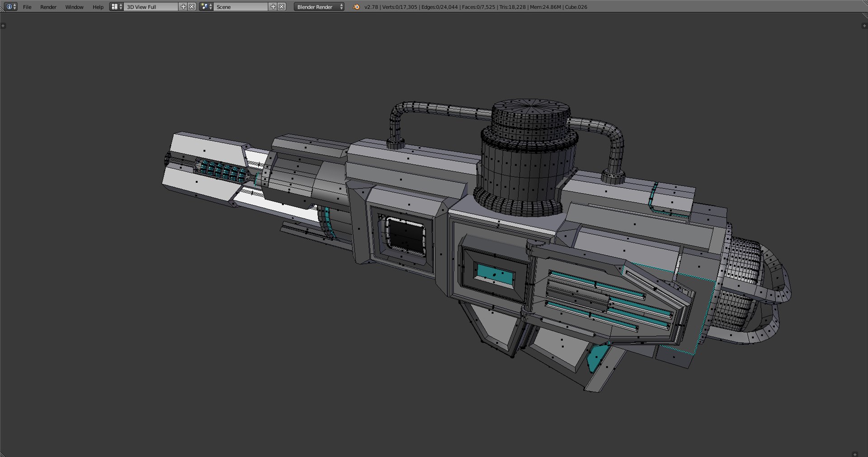Click the v2.78 version text
The image size is (868, 457).
click(371, 7)
